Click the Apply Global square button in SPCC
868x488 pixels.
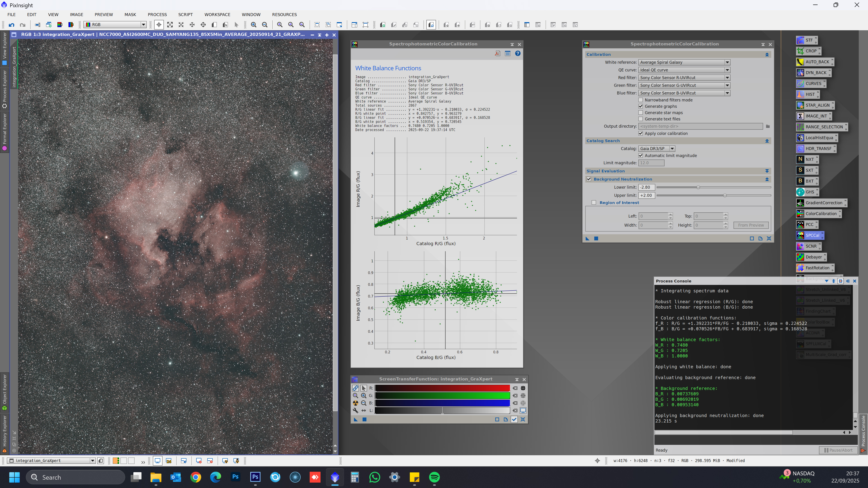596,238
